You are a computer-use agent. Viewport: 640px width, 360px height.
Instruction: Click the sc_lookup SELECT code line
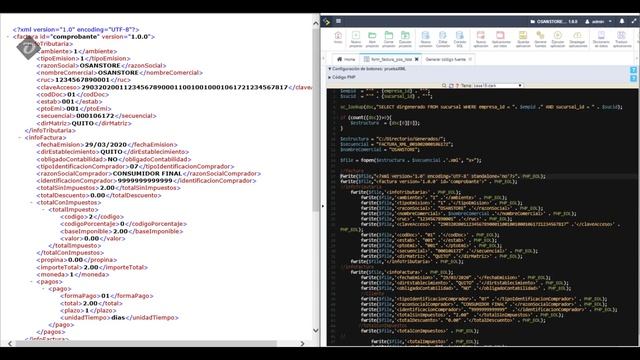click(x=481, y=107)
